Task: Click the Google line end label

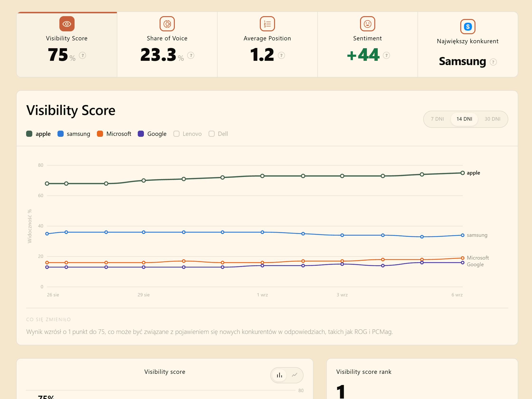Action: [x=475, y=265]
